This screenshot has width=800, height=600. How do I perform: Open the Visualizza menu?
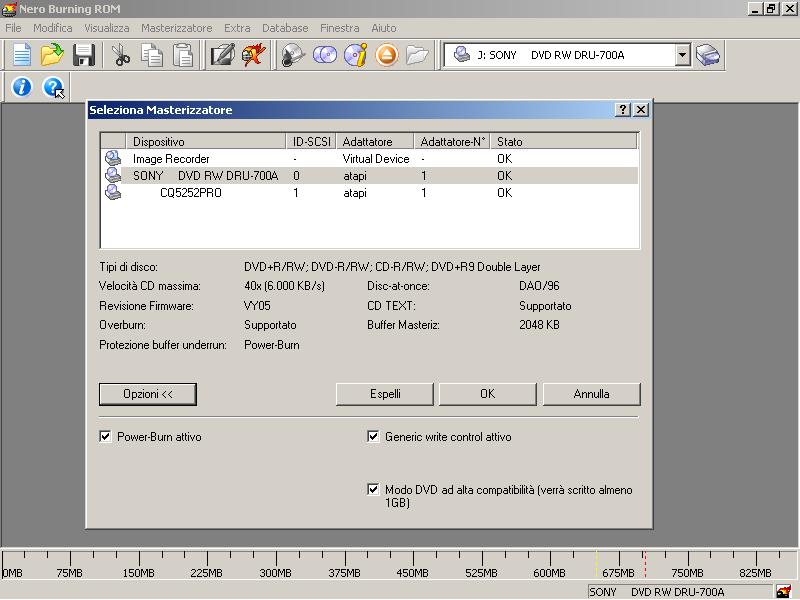pyautogui.click(x=107, y=28)
